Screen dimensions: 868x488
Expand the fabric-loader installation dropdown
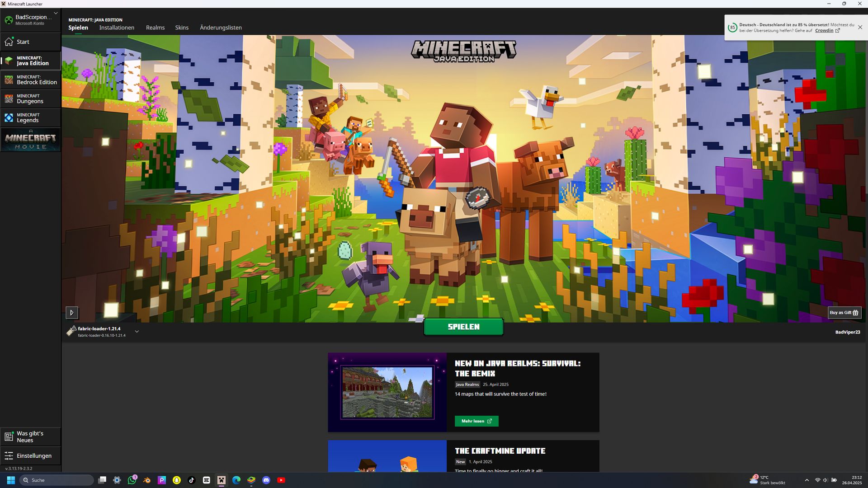coord(137,332)
